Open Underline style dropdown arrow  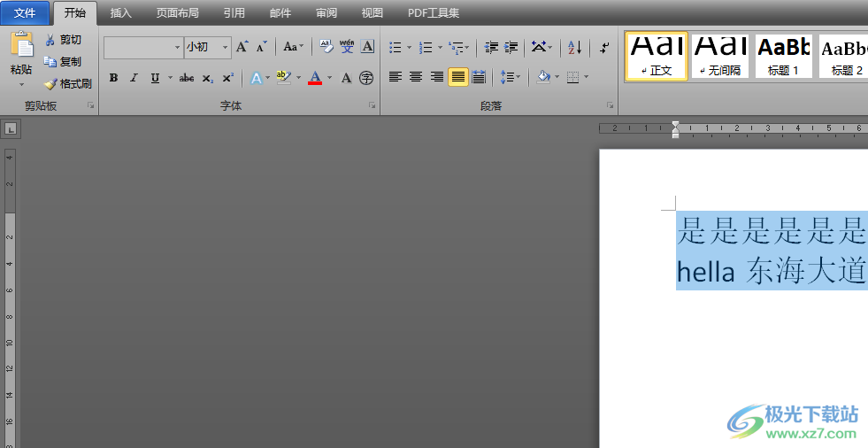pyautogui.click(x=170, y=78)
